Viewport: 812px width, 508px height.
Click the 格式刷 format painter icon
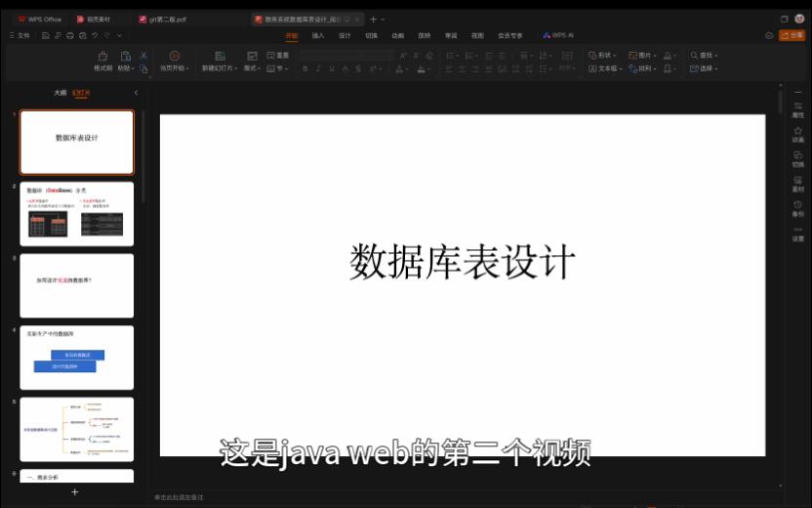[102, 58]
